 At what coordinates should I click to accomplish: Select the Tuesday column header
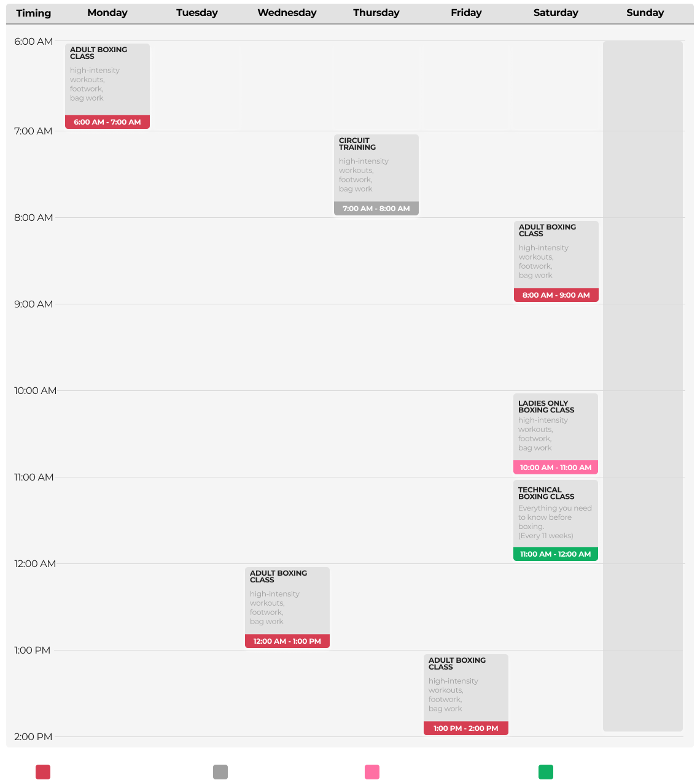(x=197, y=13)
